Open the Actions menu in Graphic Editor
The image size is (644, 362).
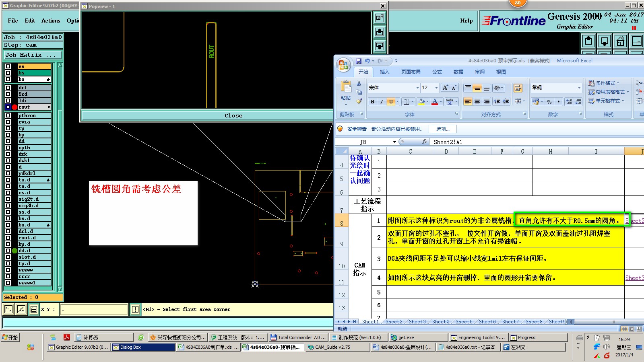pos(51,21)
